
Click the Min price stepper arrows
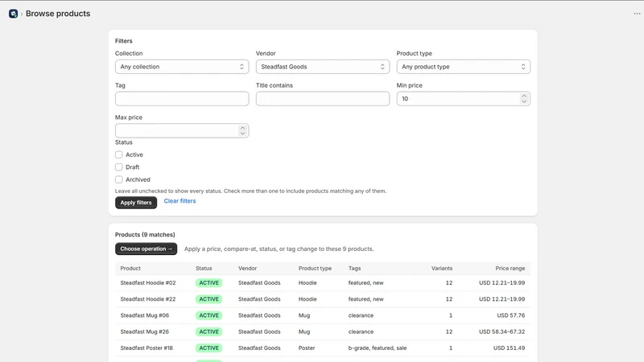pyautogui.click(x=524, y=98)
